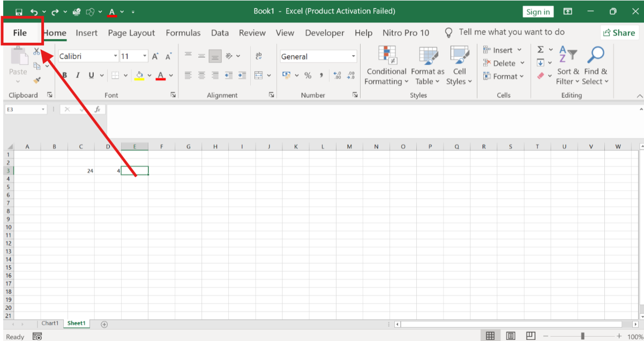
Task: Click the Save icon in title bar
Action: pyautogui.click(x=19, y=12)
